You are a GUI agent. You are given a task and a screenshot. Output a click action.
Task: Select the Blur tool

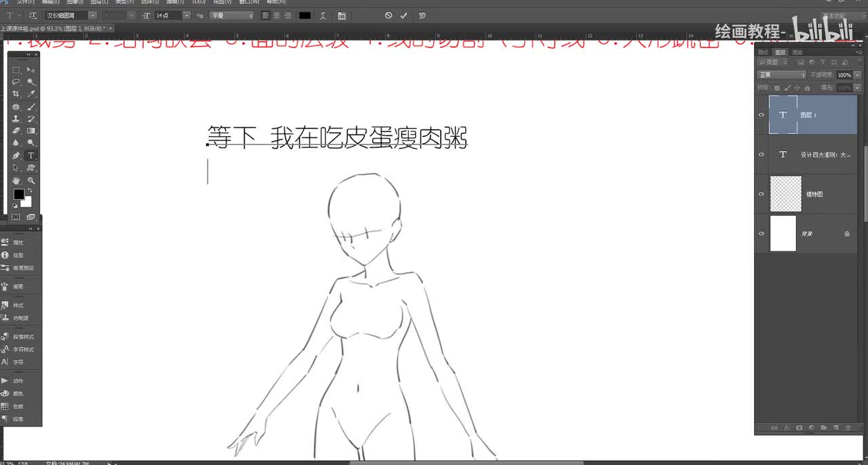click(16, 143)
